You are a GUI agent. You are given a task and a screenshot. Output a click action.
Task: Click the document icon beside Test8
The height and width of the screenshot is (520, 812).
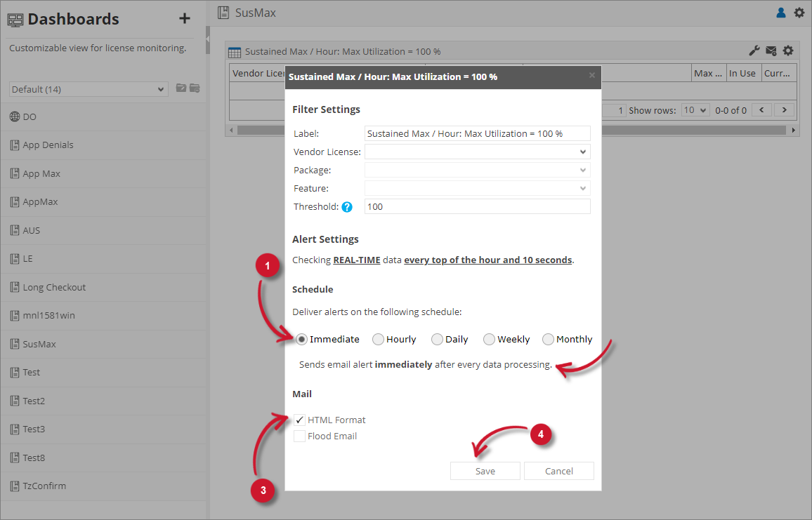[15, 458]
